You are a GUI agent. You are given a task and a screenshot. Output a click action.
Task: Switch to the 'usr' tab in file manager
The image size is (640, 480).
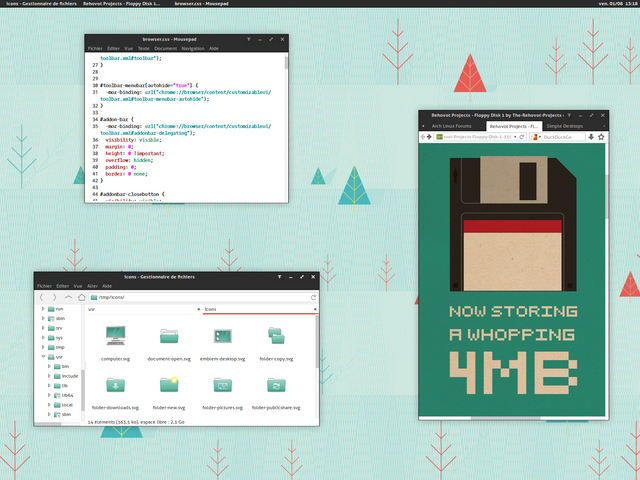(x=144, y=309)
